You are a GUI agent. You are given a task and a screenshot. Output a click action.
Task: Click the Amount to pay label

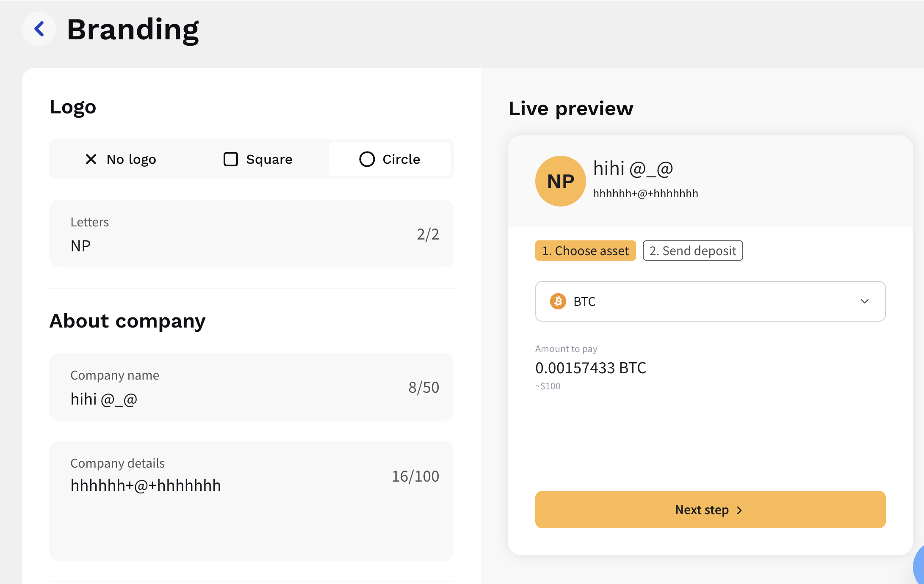[x=566, y=349]
